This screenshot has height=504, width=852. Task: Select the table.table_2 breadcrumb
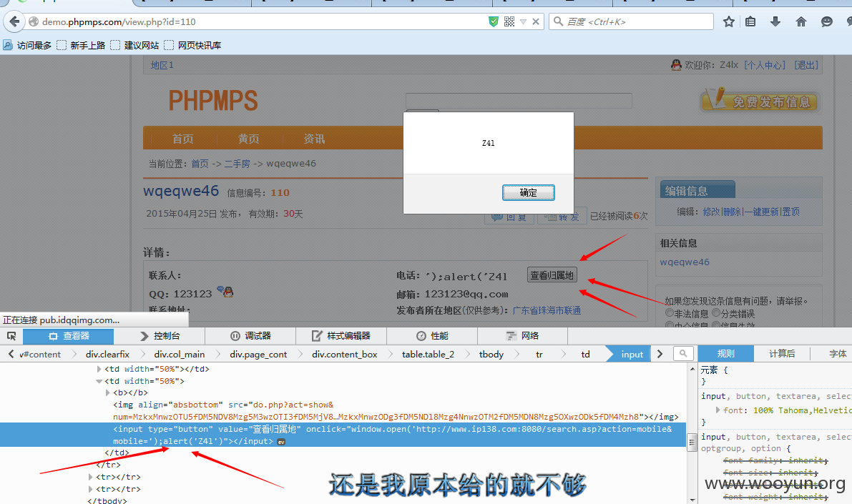429,354
